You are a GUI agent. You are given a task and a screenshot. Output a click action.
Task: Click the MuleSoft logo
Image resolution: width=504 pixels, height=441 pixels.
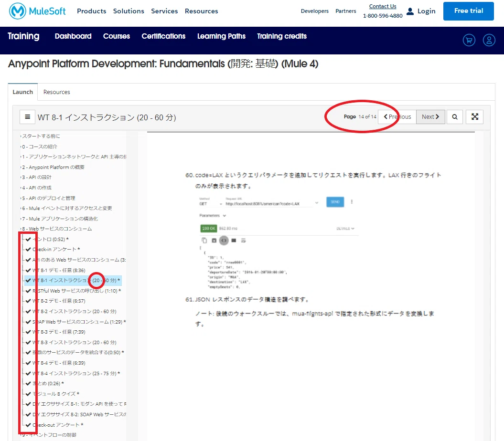coord(37,11)
